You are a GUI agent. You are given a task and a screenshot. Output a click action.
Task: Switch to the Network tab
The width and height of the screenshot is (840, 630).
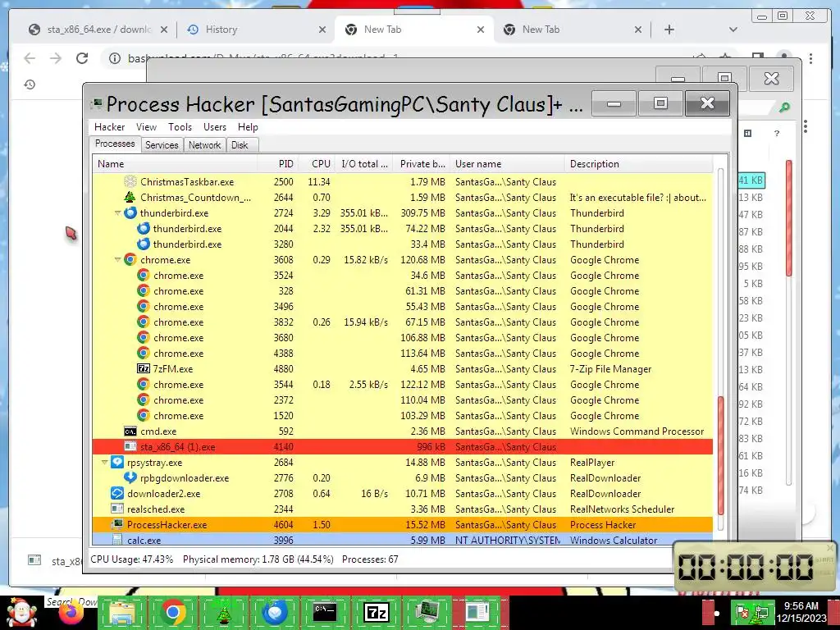point(204,145)
